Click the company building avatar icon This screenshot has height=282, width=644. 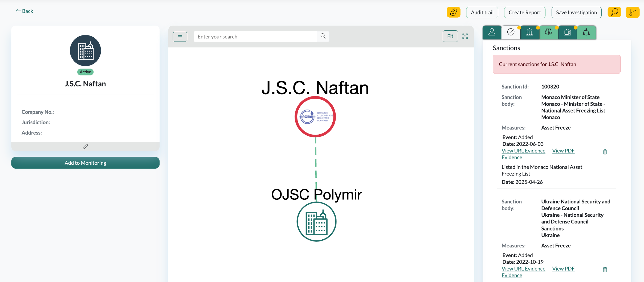85,51
